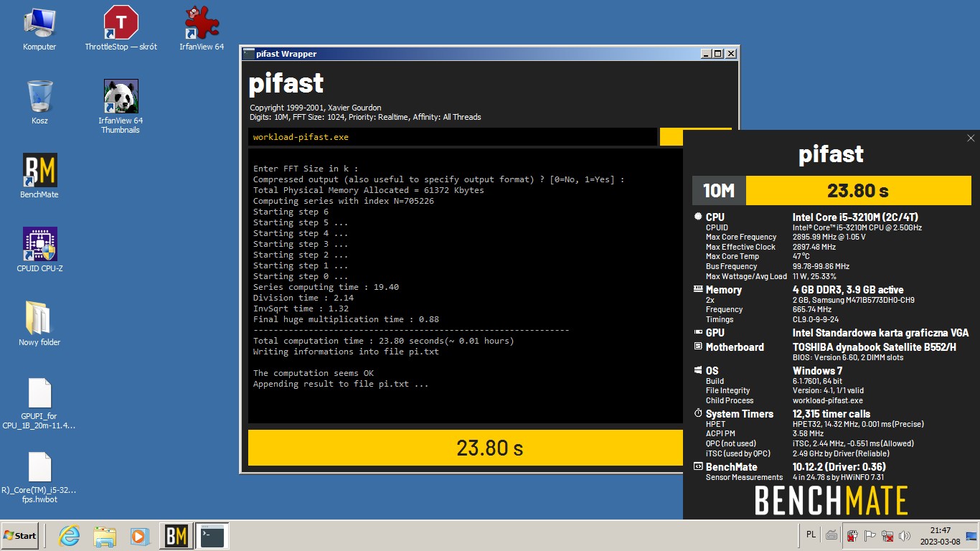Launch the CPUID CPU-Z desktop shortcut
Viewport: 980px width, 551px height.
point(39,250)
